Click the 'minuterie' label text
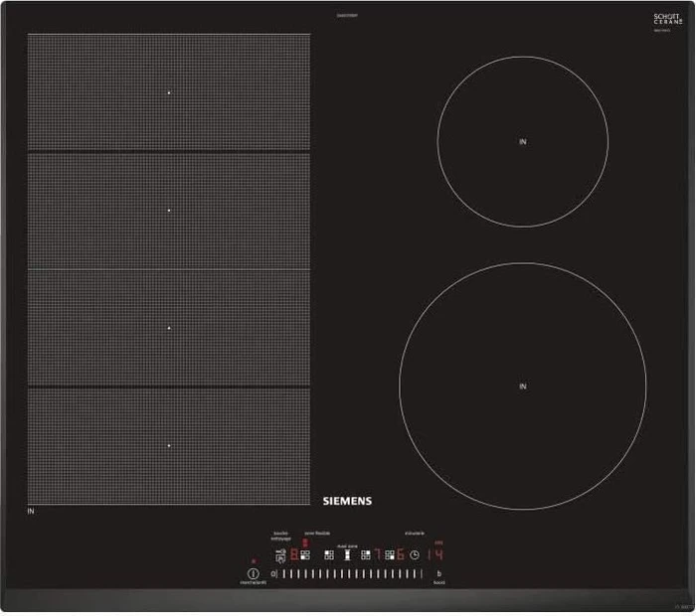 coord(415,534)
